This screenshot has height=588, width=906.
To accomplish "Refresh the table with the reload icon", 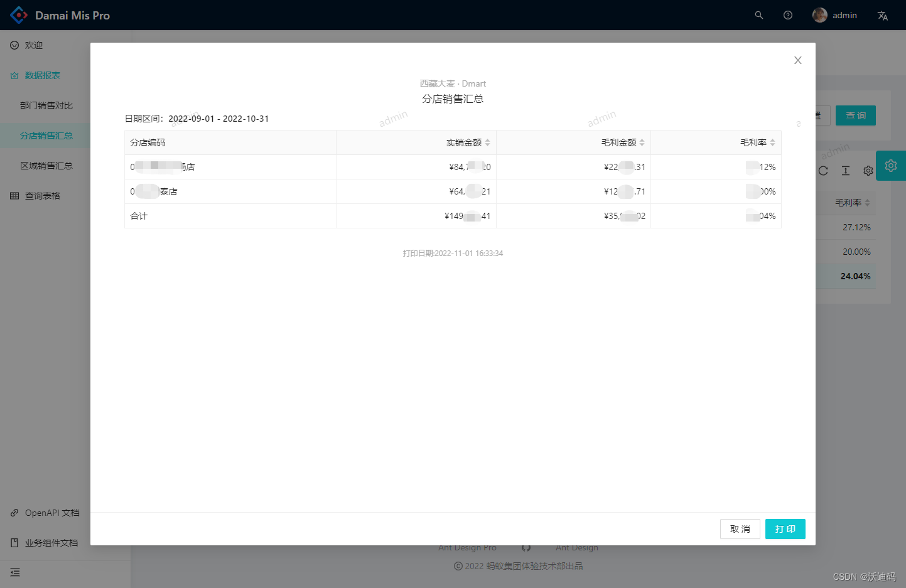I will [x=823, y=170].
